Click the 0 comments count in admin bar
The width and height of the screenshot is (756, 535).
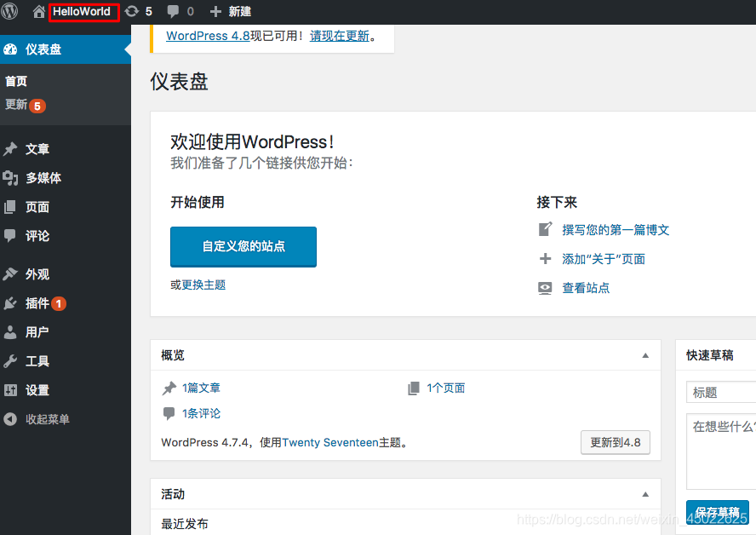pyautogui.click(x=191, y=12)
